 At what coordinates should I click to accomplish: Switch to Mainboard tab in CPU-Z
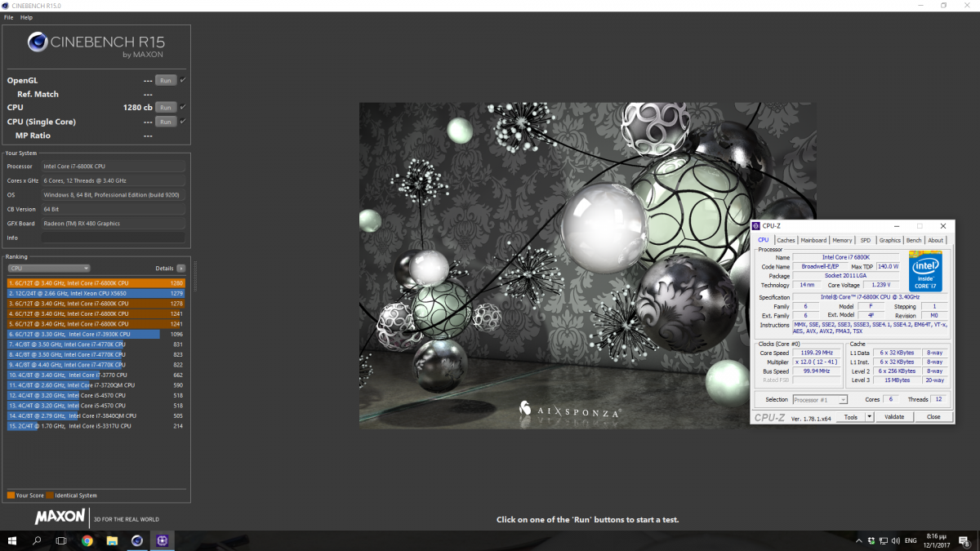click(x=813, y=240)
